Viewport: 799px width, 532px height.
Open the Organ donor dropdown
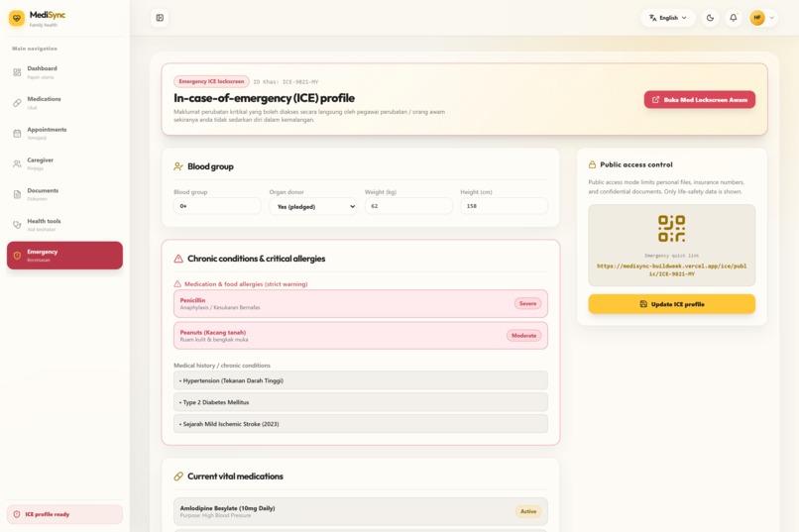(x=313, y=207)
